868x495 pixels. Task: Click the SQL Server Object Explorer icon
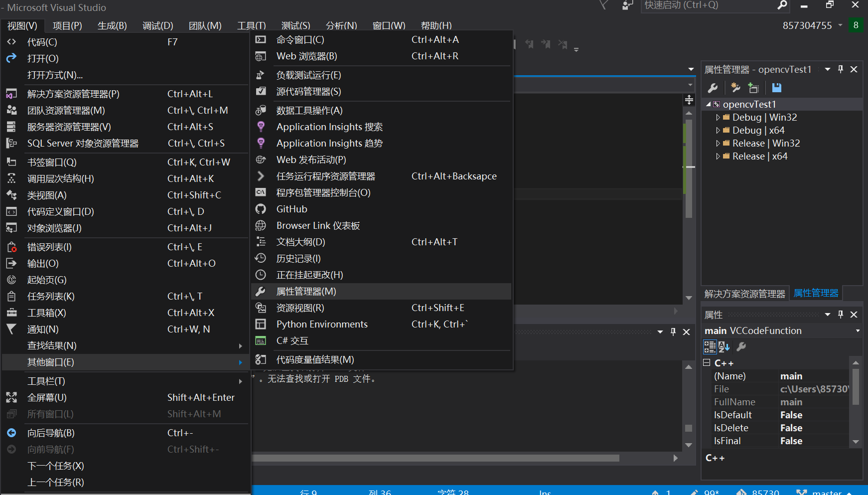click(11, 143)
